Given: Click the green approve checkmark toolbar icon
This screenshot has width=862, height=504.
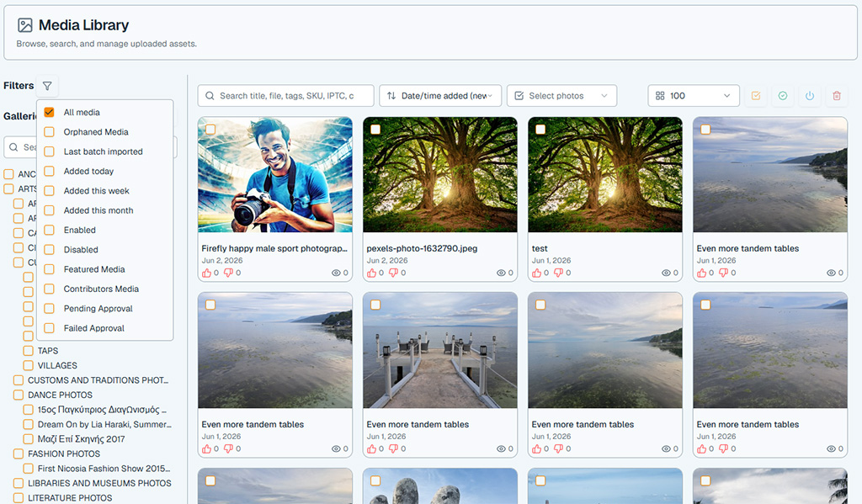Looking at the screenshot, I should coord(783,96).
